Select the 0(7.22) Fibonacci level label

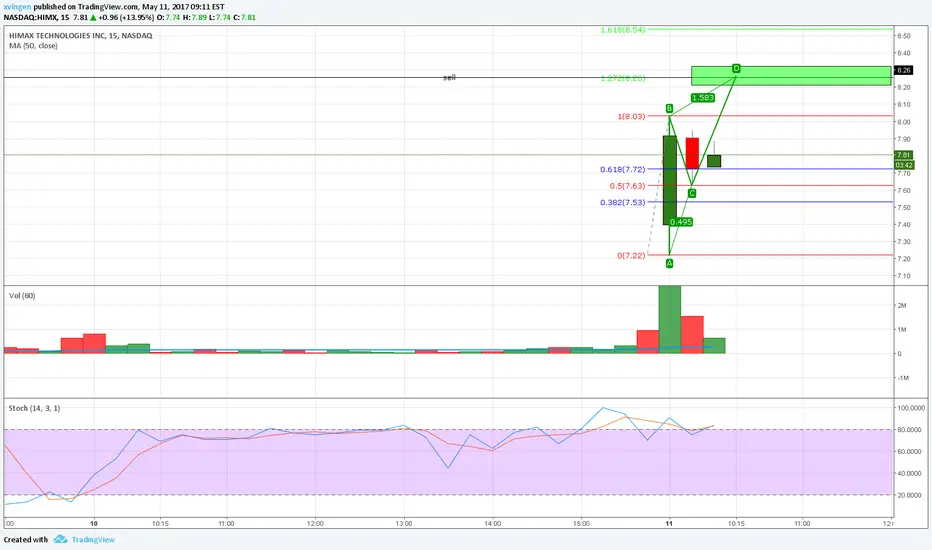pos(631,256)
